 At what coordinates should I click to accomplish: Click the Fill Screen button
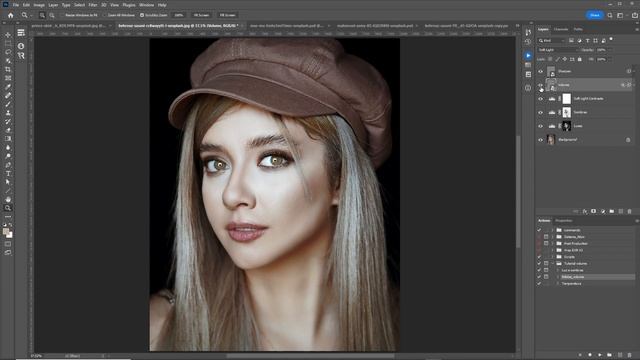227,15
